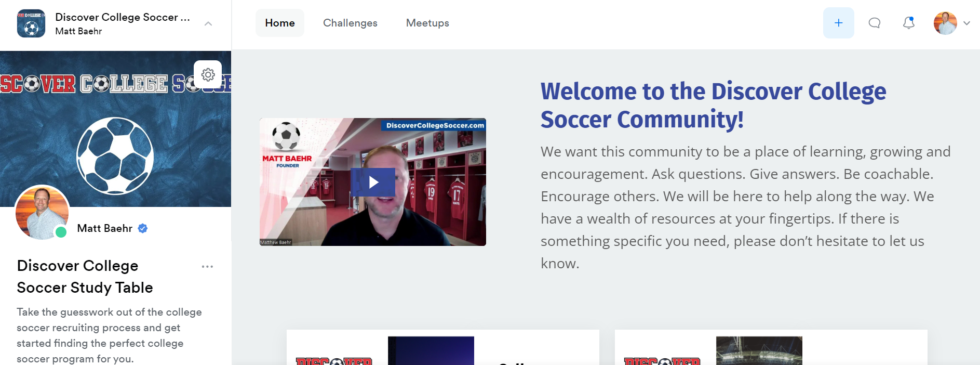
Task: Click the Discover College Soccer network logo
Action: [x=31, y=23]
